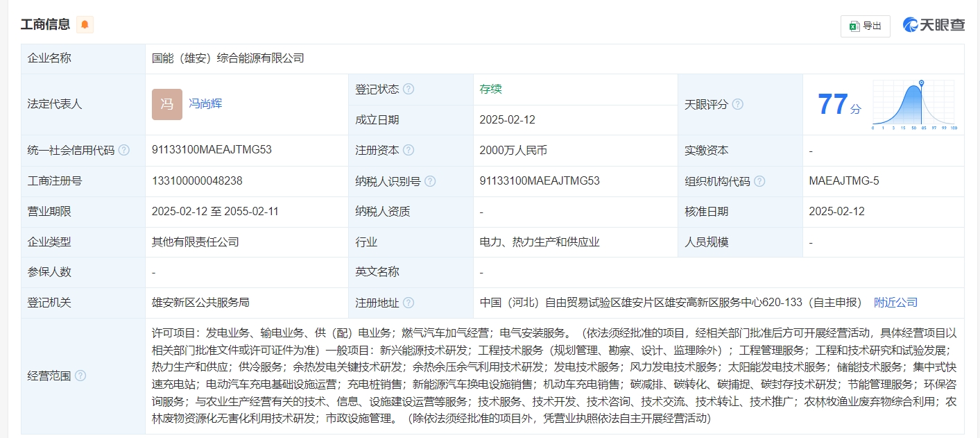The image size is (980, 438).
Task: Click registration authority 雄安新区公共服务局
Action: [200, 303]
